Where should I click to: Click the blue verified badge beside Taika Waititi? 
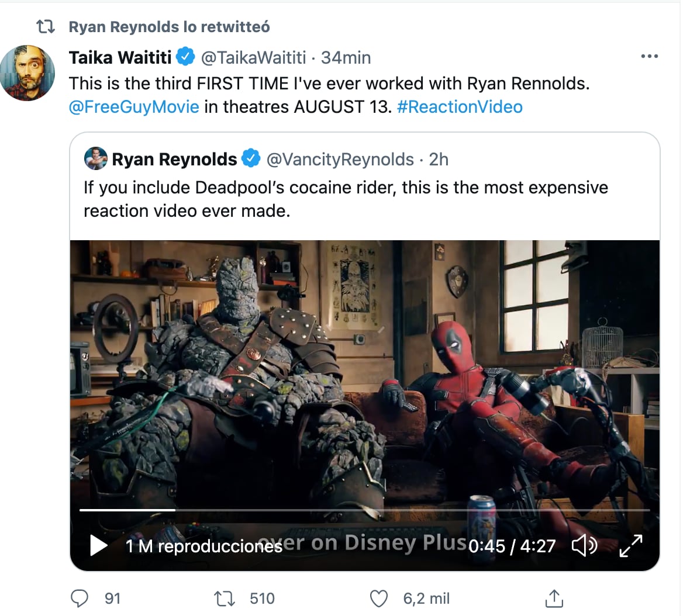[x=186, y=57]
